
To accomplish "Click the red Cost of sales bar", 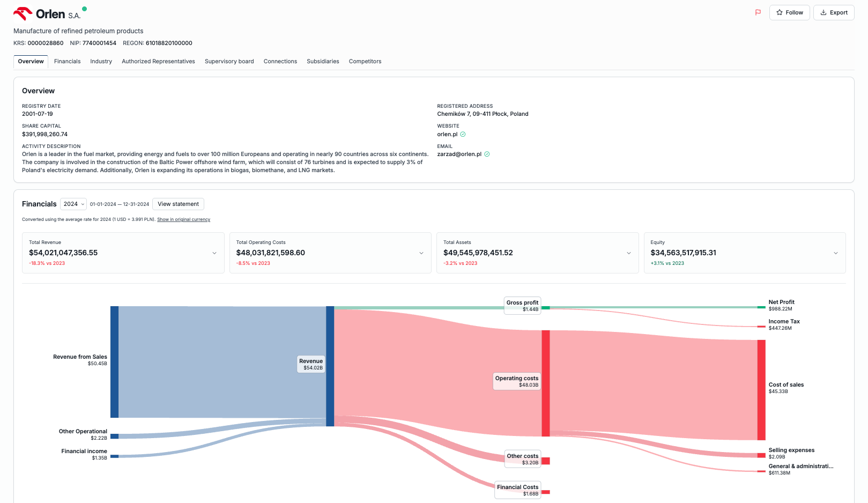I will pos(761,390).
